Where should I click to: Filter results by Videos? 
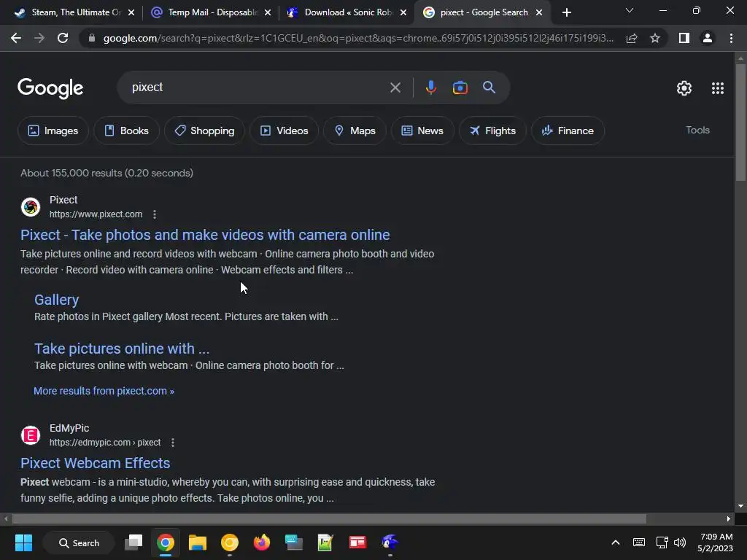coord(284,131)
